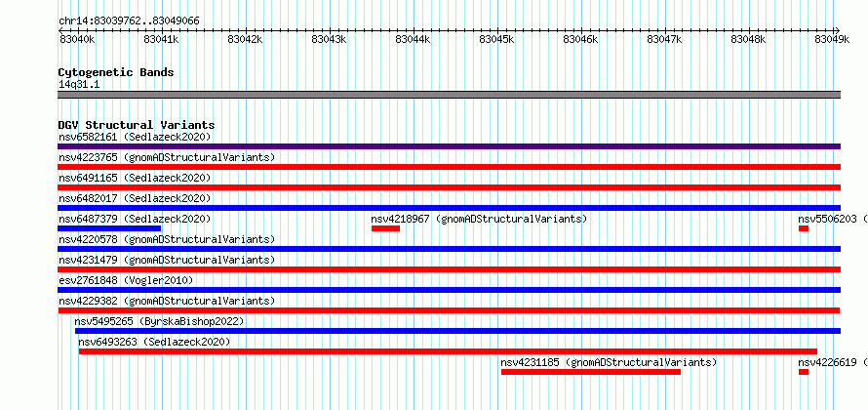Click the Cytogenetic Bands track title
Viewport: 868px width, 410px height.
[116, 72]
